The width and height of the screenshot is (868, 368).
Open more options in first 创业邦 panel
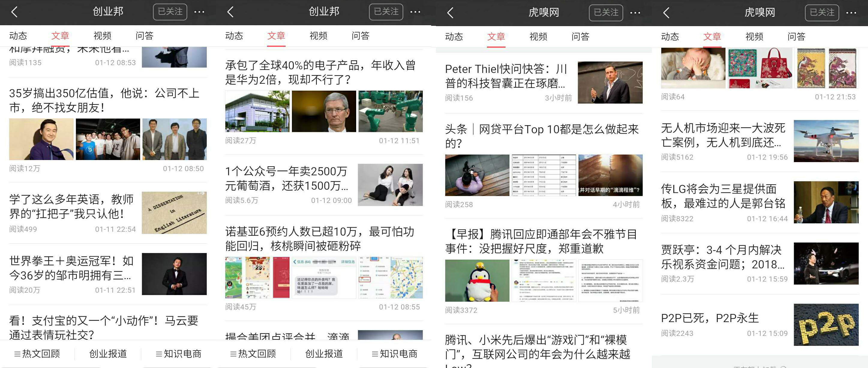pos(200,12)
